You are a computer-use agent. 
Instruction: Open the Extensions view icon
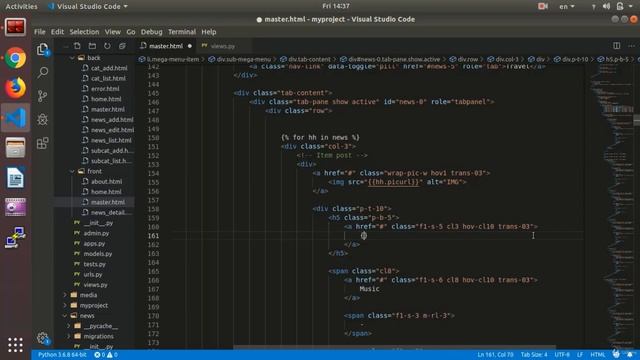click(42, 143)
